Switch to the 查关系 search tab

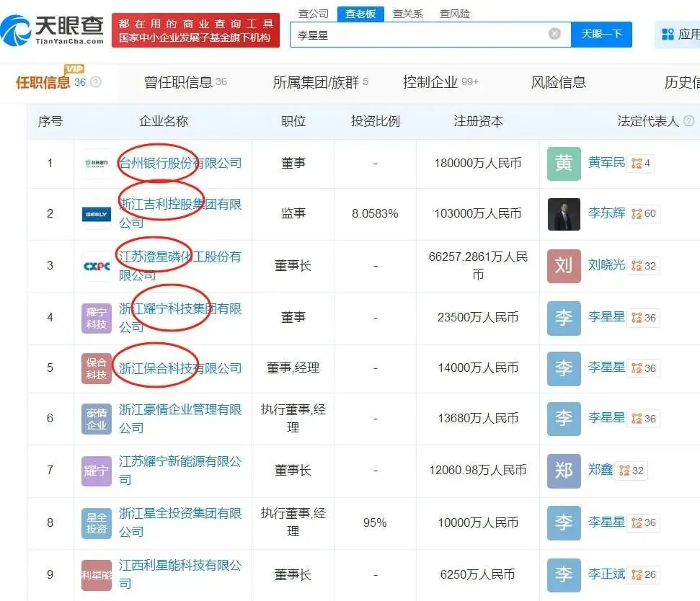click(408, 14)
